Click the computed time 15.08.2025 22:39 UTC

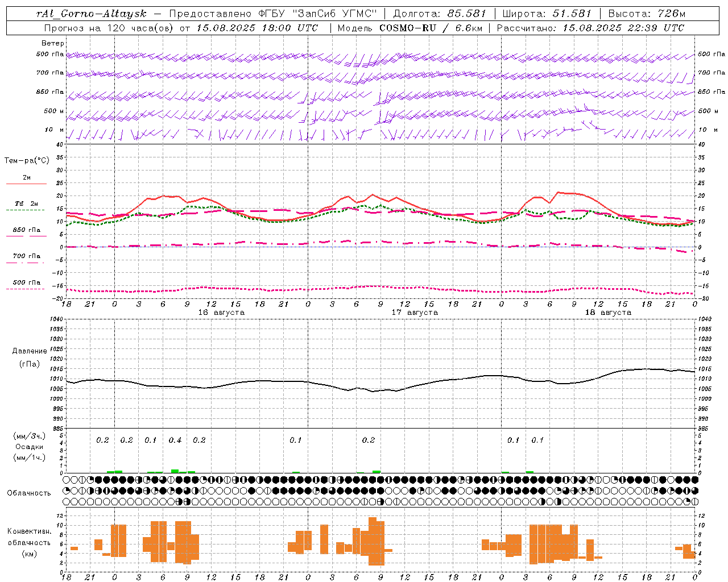[623, 28]
